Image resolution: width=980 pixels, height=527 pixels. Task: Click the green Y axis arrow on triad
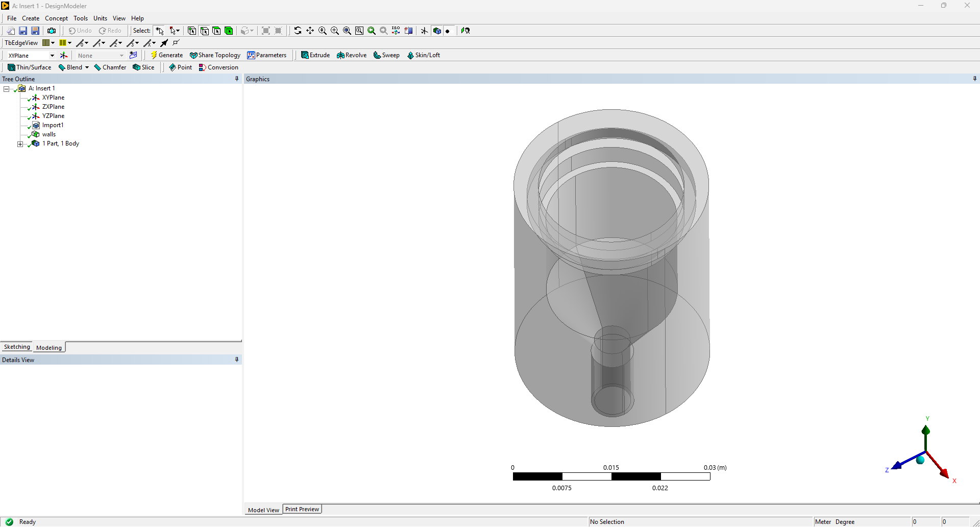point(926,430)
